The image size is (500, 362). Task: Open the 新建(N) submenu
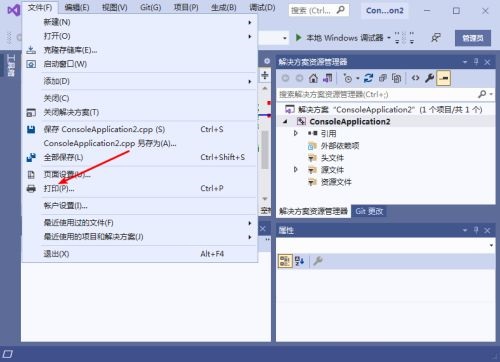[139, 22]
